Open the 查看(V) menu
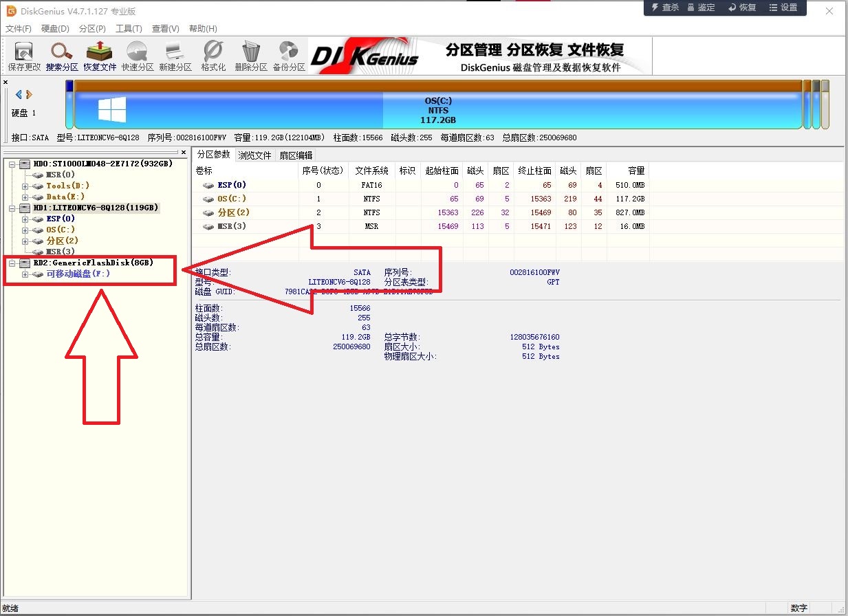The height and width of the screenshot is (616, 848). [x=165, y=28]
